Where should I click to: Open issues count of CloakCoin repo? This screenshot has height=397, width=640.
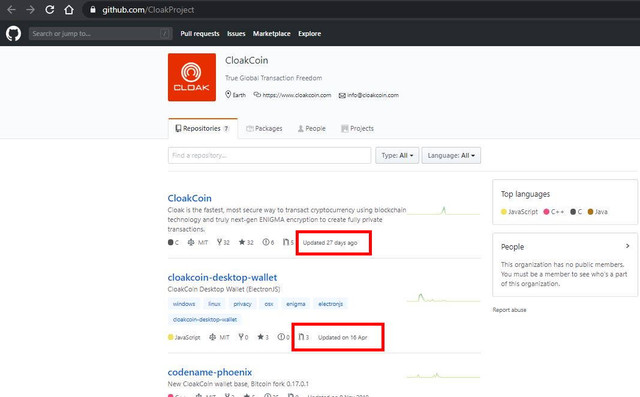point(268,242)
